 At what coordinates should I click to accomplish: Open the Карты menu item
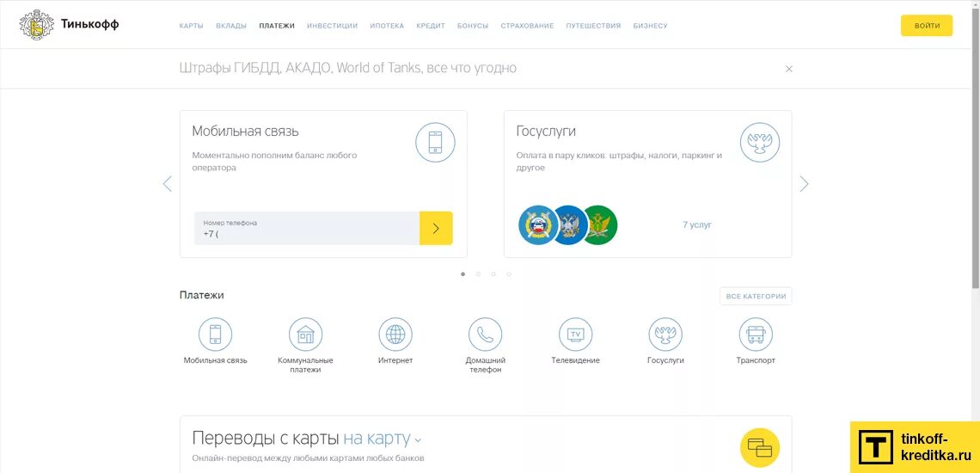point(191,27)
